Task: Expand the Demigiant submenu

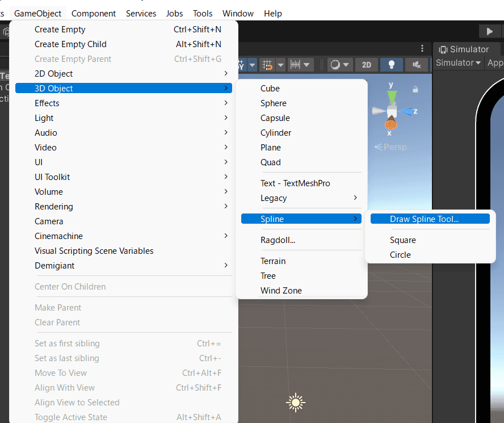Action: [124, 266]
